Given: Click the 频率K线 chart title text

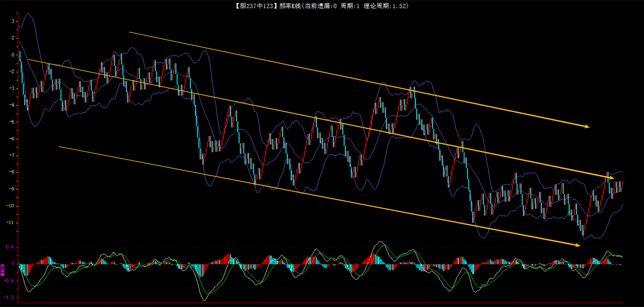Looking at the screenshot, I should point(290,6).
